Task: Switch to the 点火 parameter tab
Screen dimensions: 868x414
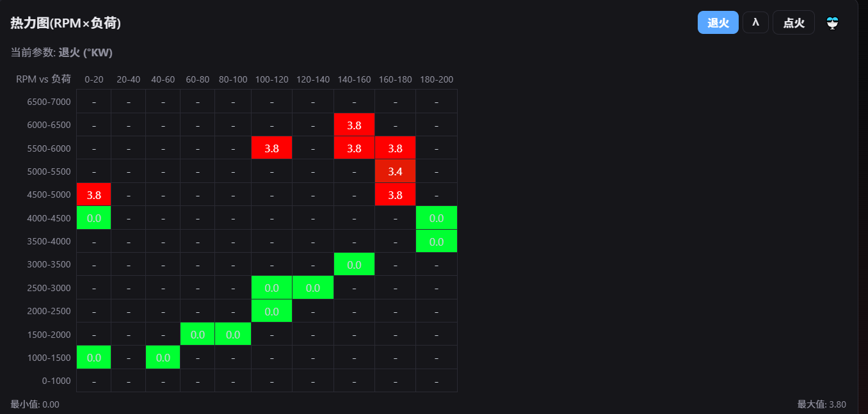Action: 794,22
